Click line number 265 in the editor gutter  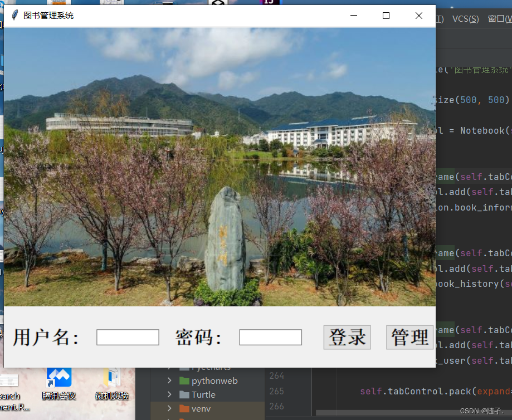click(276, 390)
